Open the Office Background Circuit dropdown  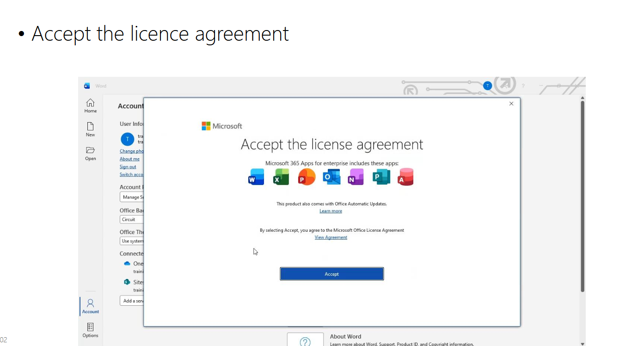click(132, 219)
